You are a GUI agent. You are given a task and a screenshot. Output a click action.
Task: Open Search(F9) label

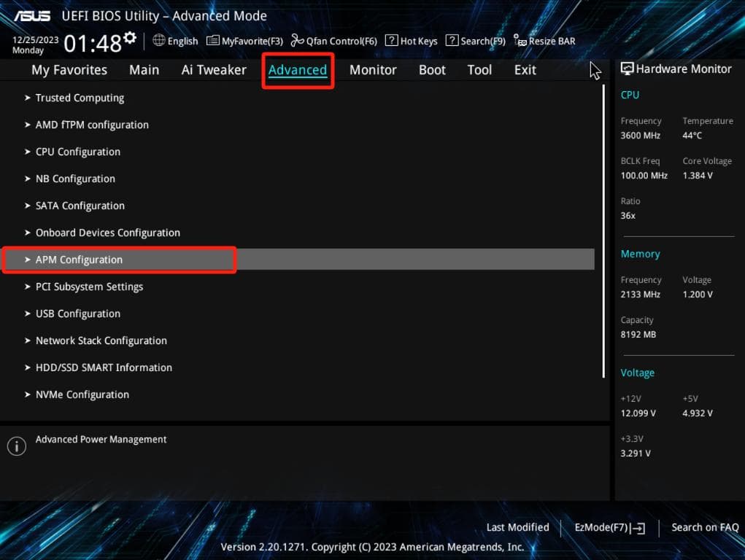(483, 42)
